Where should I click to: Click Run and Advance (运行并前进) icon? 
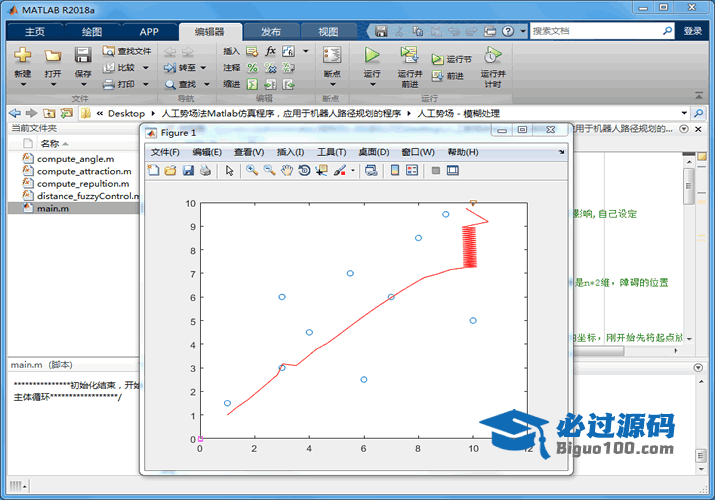(409, 55)
